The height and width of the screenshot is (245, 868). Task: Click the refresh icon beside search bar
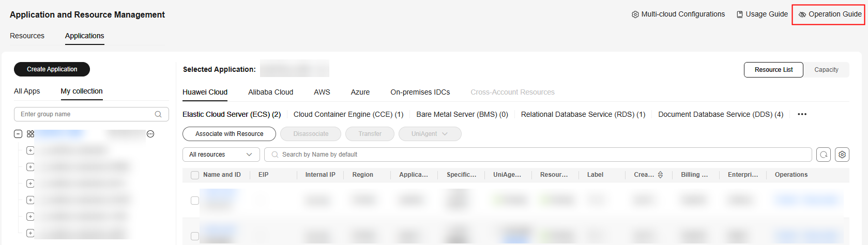(x=824, y=155)
